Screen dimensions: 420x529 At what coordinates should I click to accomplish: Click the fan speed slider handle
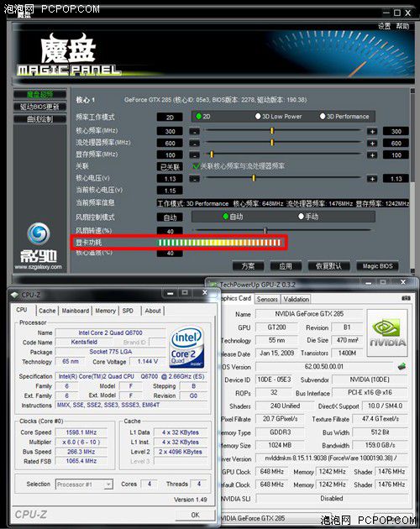(x=265, y=230)
